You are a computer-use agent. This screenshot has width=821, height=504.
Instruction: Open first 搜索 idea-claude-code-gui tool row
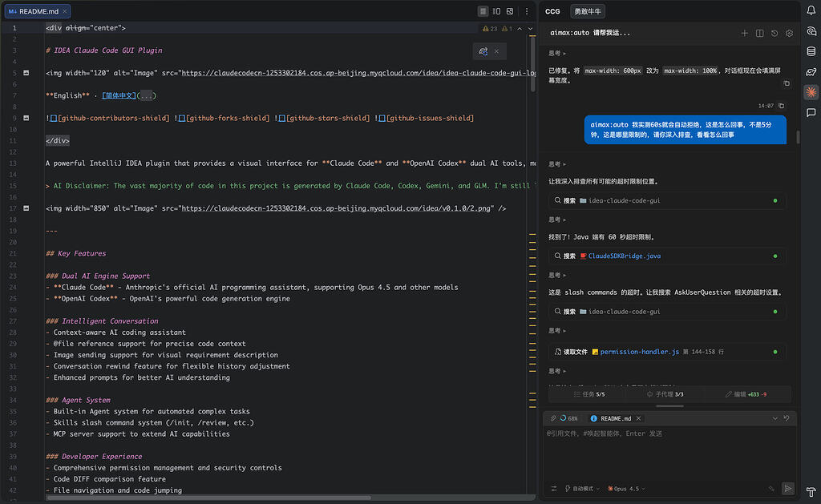[666, 200]
